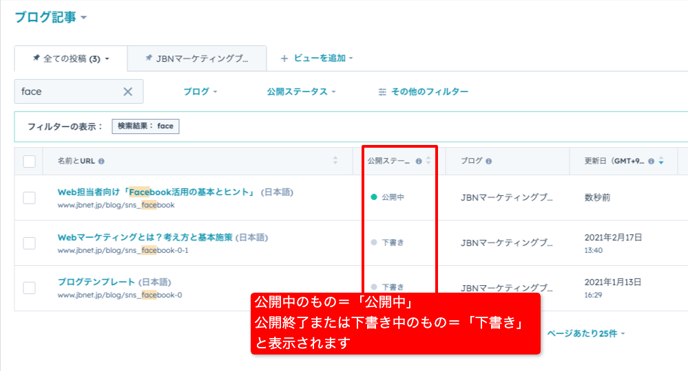Click plus icon of ビューを追加
The width and height of the screenshot is (688, 371).
tap(284, 58)
